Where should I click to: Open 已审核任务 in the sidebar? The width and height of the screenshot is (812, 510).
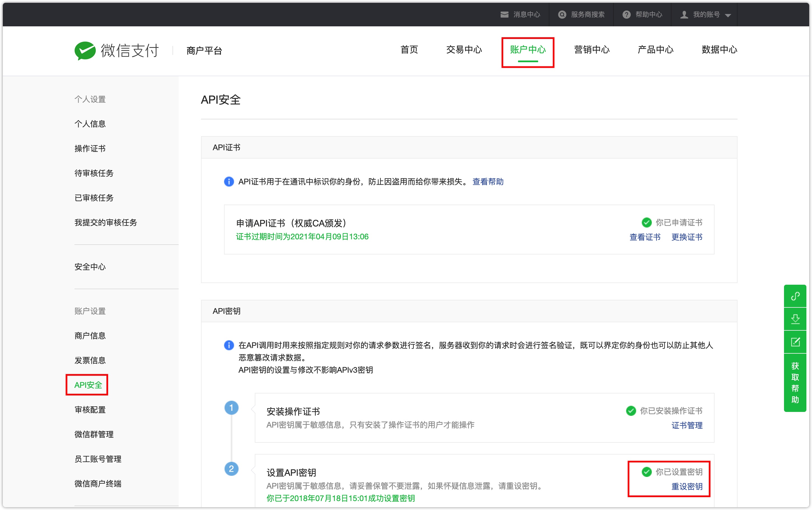pyautogui.click(x=94, y=198)
